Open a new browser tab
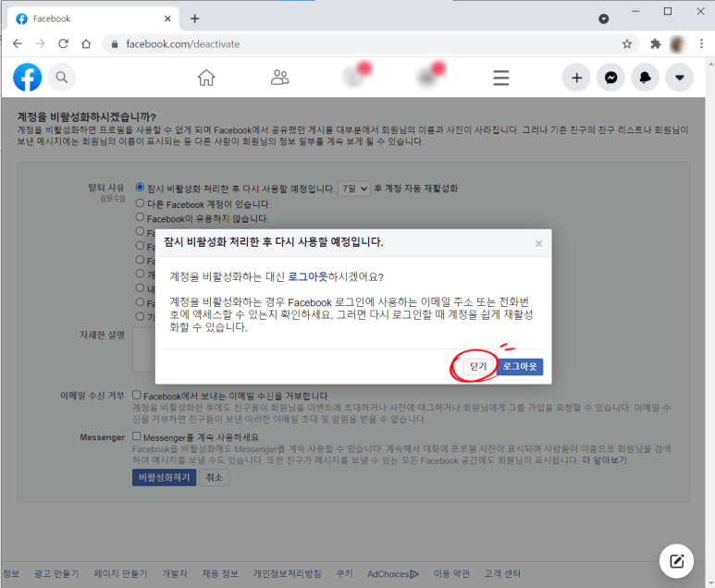Viewport: 715px width, 588px height. 195,18
